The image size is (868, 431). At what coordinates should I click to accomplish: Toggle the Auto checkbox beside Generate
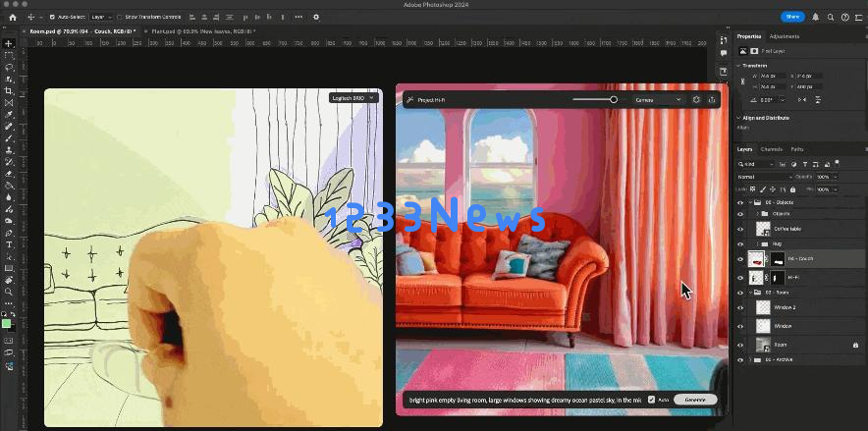652,400
